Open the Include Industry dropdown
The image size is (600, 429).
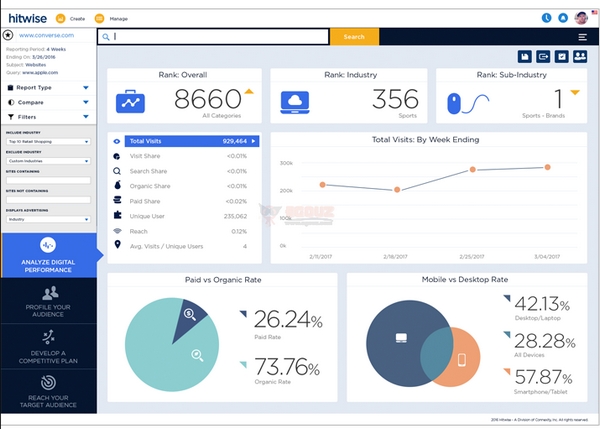(48, 142)
